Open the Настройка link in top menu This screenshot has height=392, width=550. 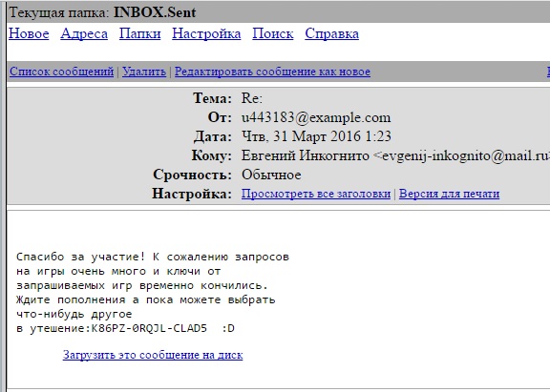pos(206,34)
